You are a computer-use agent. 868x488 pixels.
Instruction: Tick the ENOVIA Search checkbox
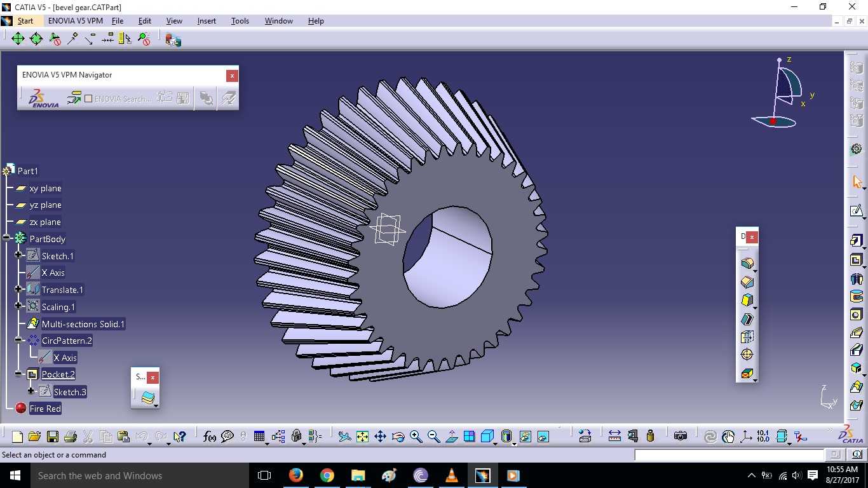click(88, 98)
